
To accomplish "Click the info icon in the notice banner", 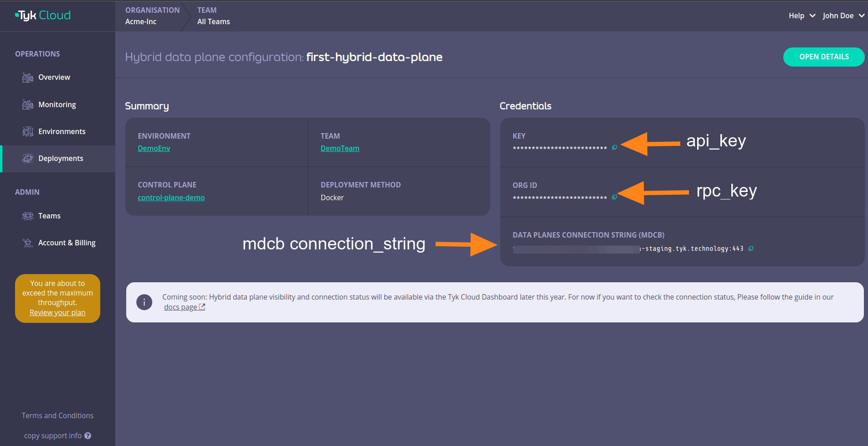I will [144, 302].
